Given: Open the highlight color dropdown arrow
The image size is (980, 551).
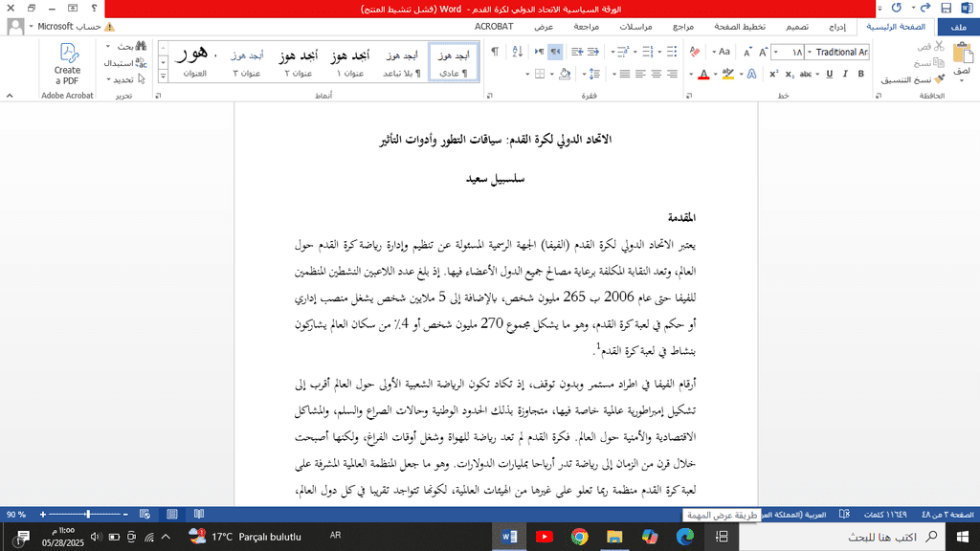Looking at the screenshot, I should click(716, 75).
